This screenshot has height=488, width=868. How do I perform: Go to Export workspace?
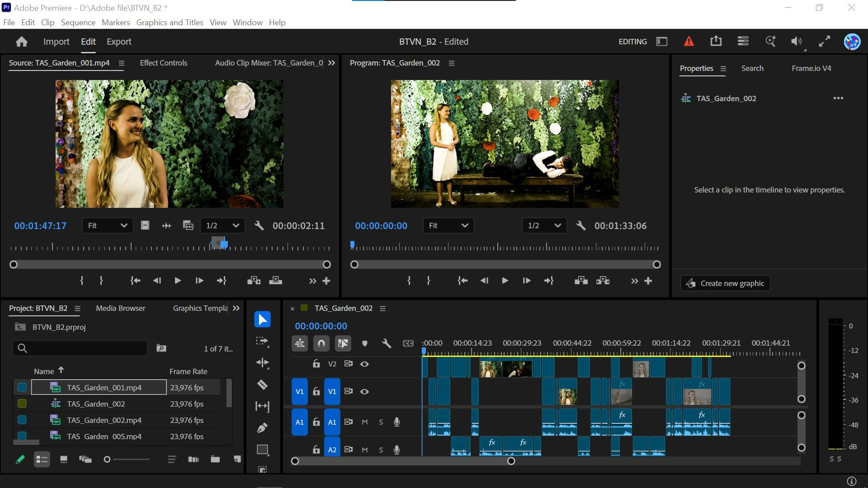(x=119, y=42)
